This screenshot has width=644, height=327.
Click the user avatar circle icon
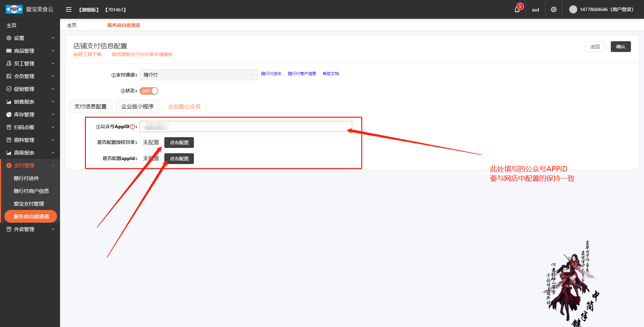(x=573, y=9)
